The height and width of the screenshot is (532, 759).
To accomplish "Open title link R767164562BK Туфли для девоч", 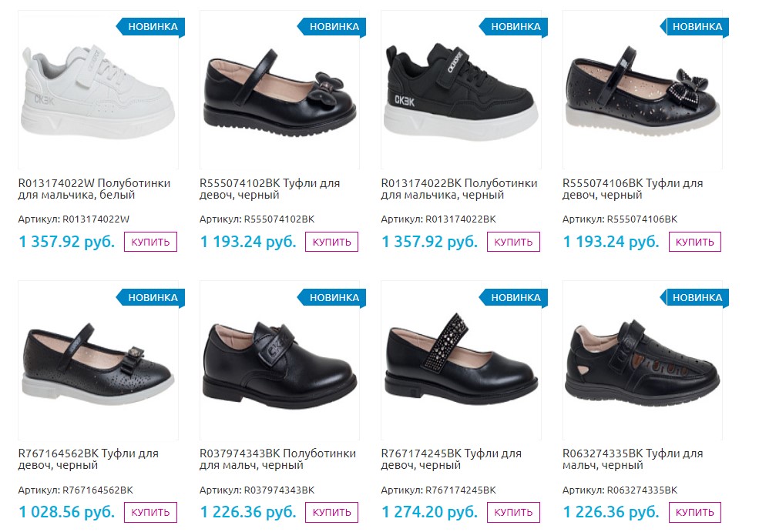I will [x=88, y=460].
